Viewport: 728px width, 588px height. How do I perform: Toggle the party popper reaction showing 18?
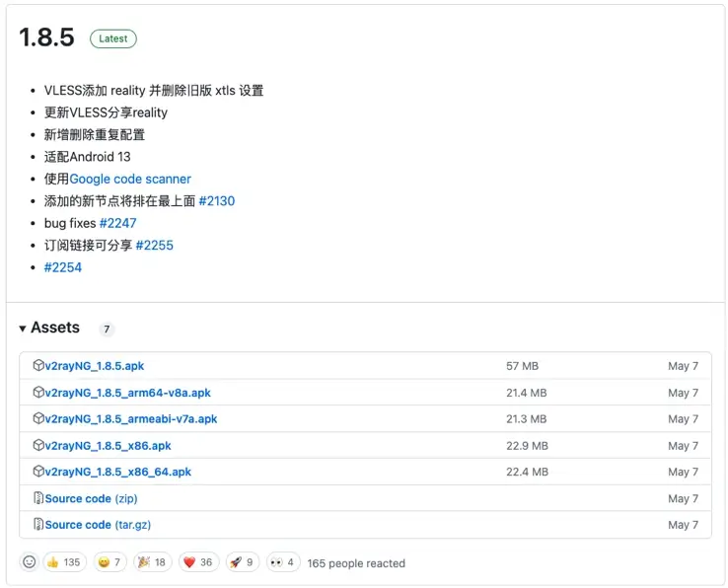[x=153, y=562]
